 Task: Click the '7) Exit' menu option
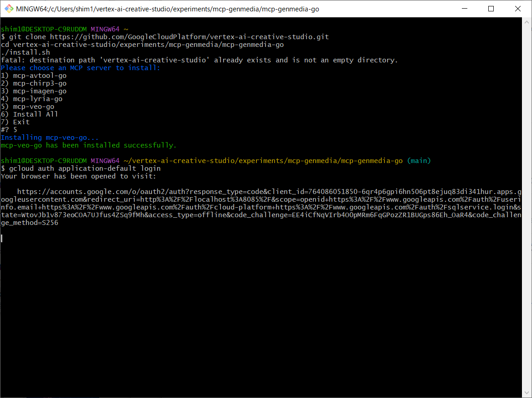tap(15, 122)
